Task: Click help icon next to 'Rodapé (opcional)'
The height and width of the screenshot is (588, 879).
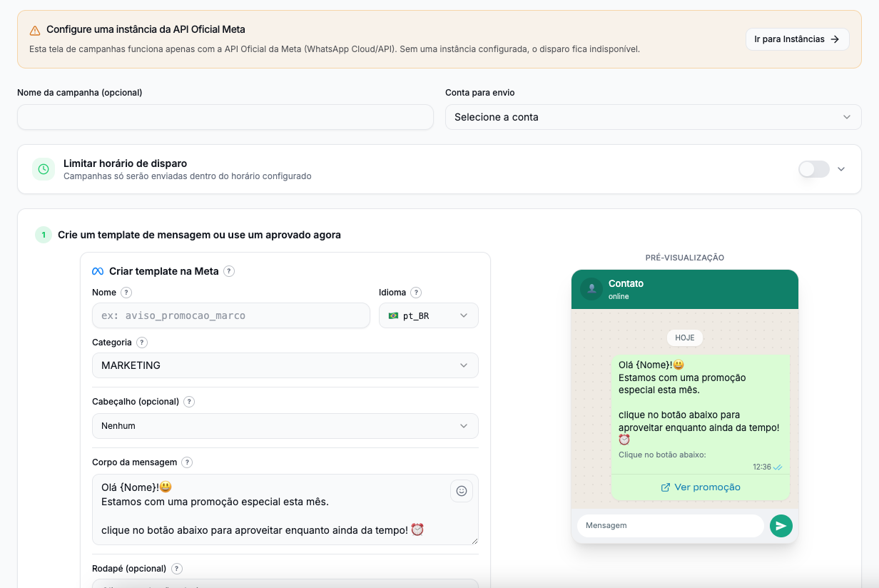Action: click(177, 569)
